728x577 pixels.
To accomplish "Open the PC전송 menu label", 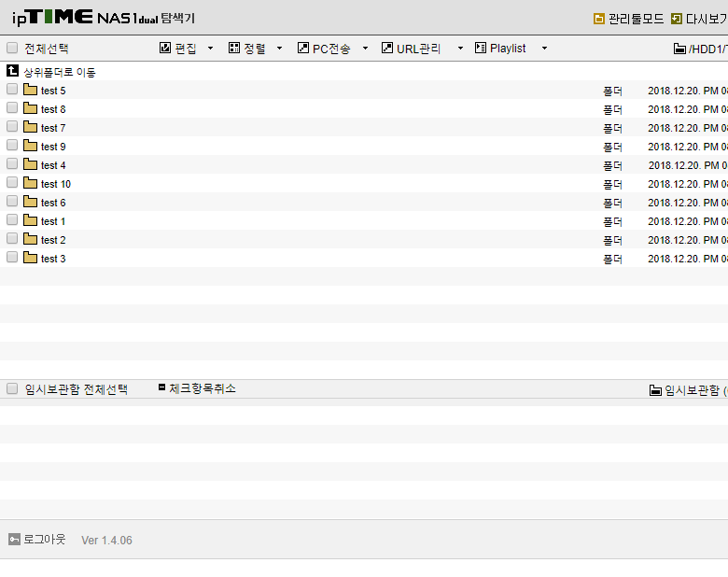I will coord(331,49).
